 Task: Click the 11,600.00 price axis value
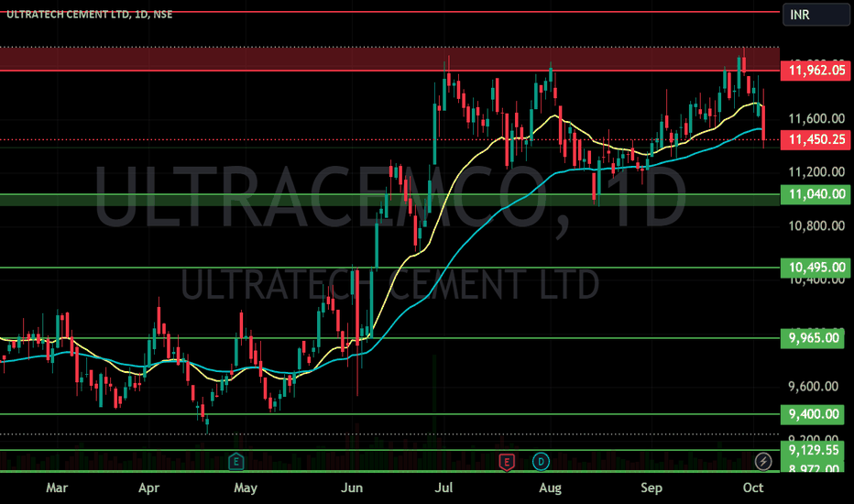coord(816,118)
